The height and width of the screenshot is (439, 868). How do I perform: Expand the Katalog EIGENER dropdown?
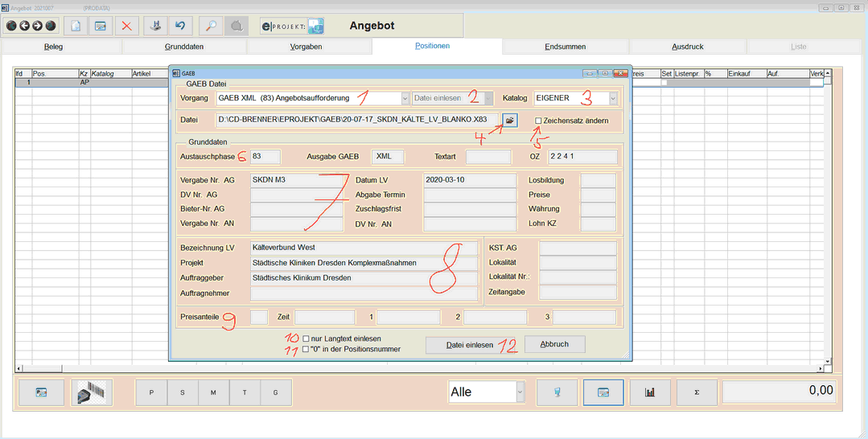pyautogui.click(x=613, y=98)
